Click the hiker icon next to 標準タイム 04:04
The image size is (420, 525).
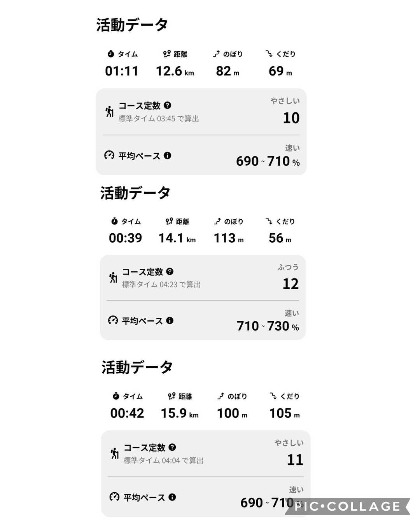click(x=115, y=453)
